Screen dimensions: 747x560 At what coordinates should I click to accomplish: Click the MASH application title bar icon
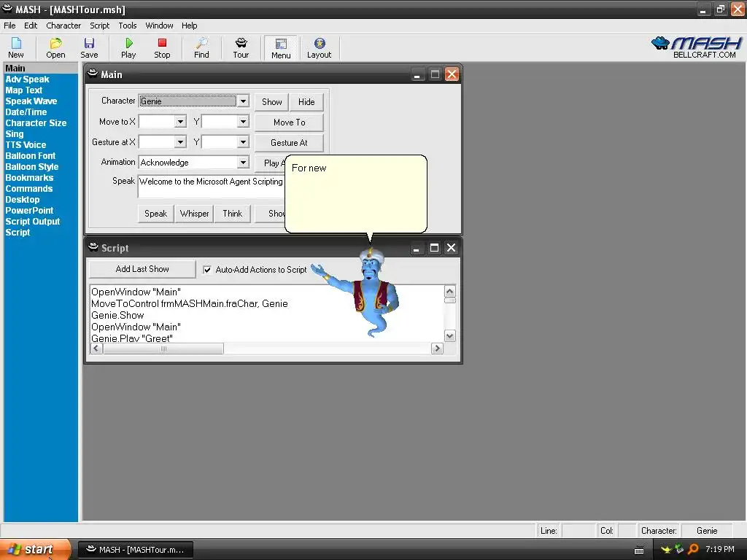(7, 9)
